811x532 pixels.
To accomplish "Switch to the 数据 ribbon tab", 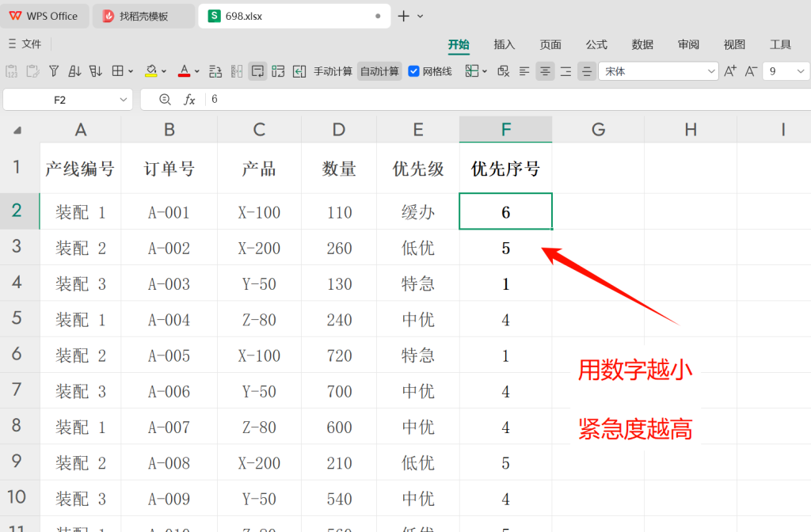I will [642, 44].
